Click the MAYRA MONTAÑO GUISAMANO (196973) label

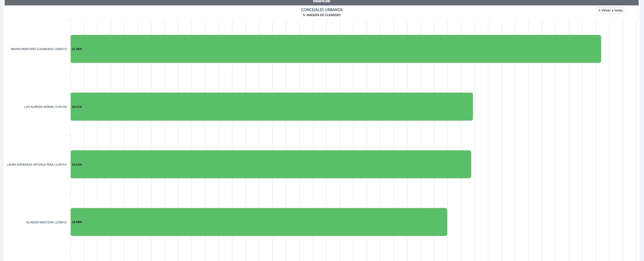pos(39,49)
